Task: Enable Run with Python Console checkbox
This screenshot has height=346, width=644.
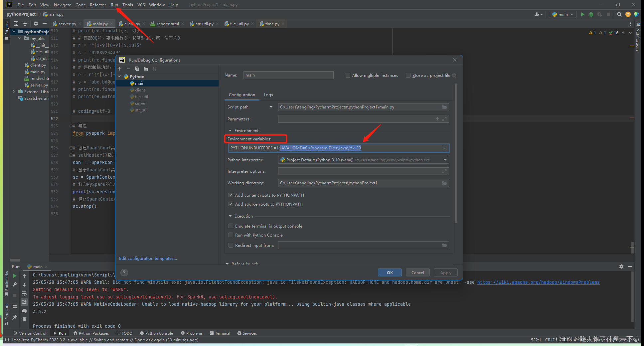Action: pos(231,235)
